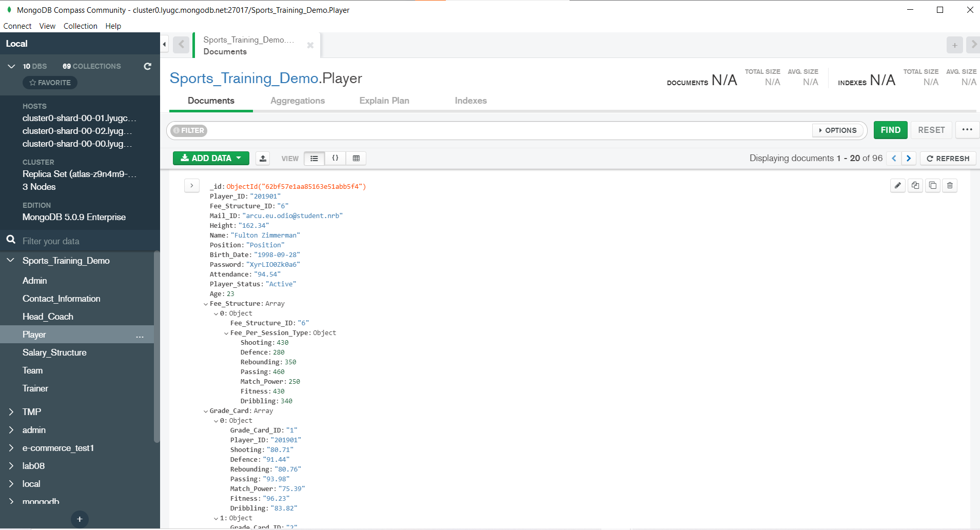This screenshot has height=530, width=980.
Task: Click the REFRESH button
Action: [x=948, y=159]
